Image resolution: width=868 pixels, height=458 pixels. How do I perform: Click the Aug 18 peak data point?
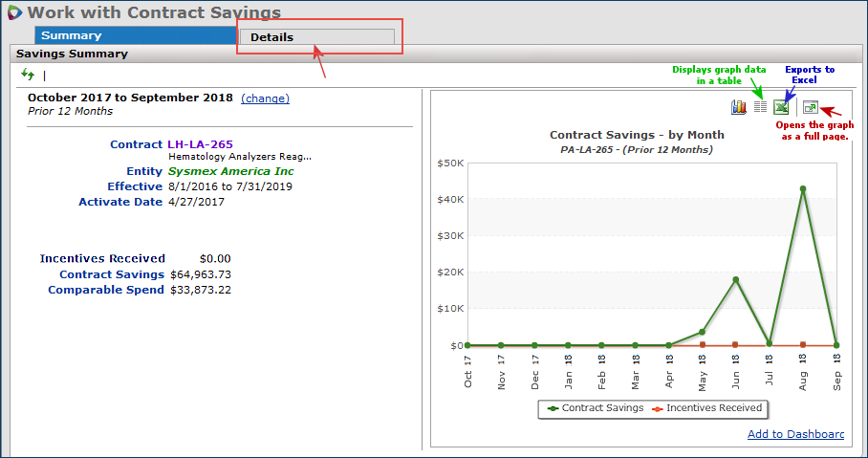tap(803, 189)
